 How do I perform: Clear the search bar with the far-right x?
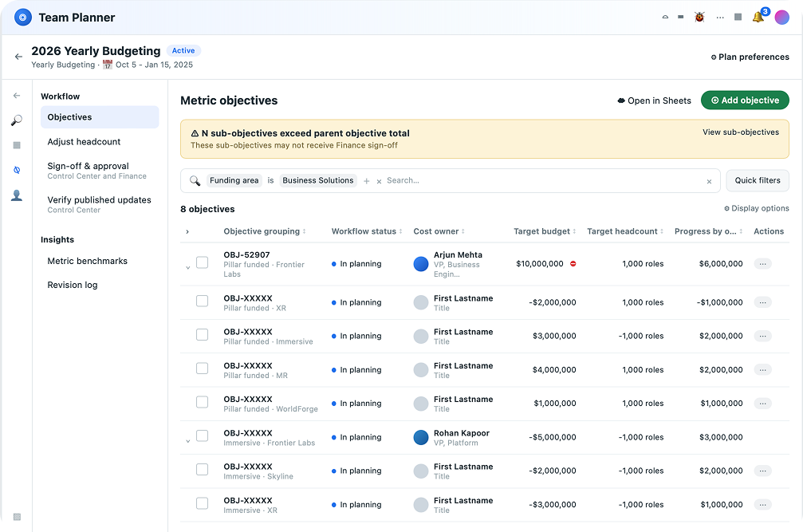click(709, 181)
